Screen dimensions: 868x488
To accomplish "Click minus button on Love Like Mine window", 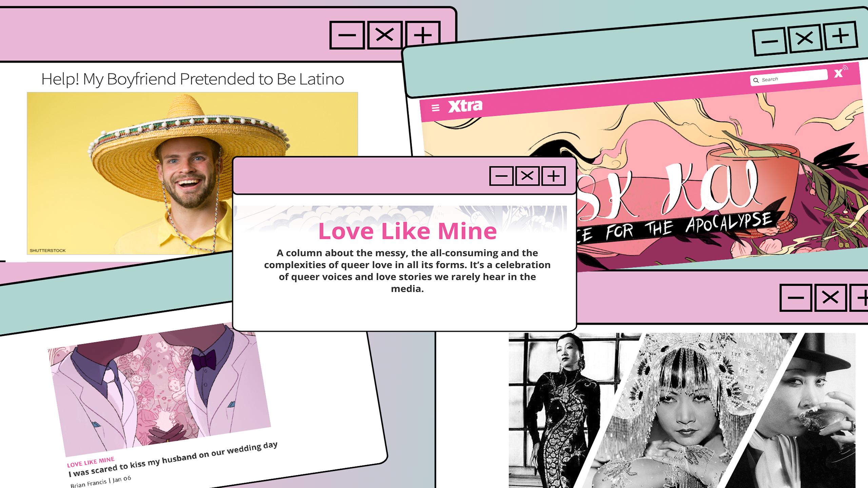I will [x=501, y=176].
